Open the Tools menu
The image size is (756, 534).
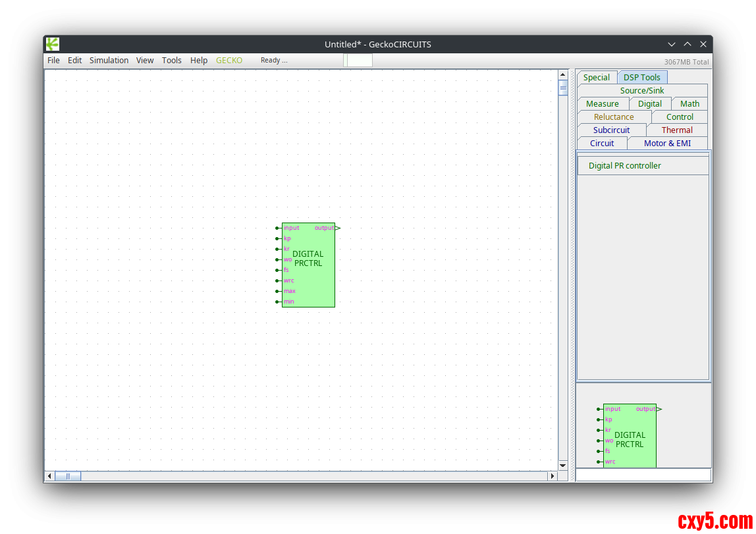click(171, 61)
